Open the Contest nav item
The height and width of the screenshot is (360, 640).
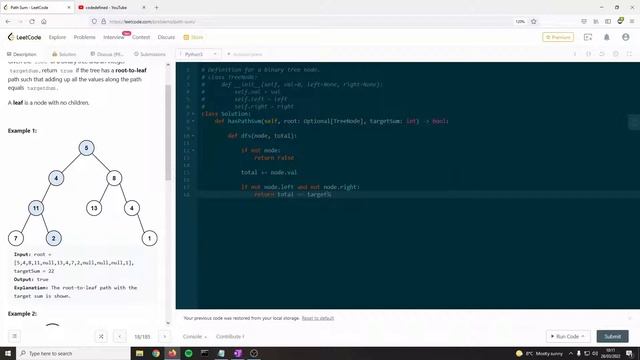click(141, 37)
